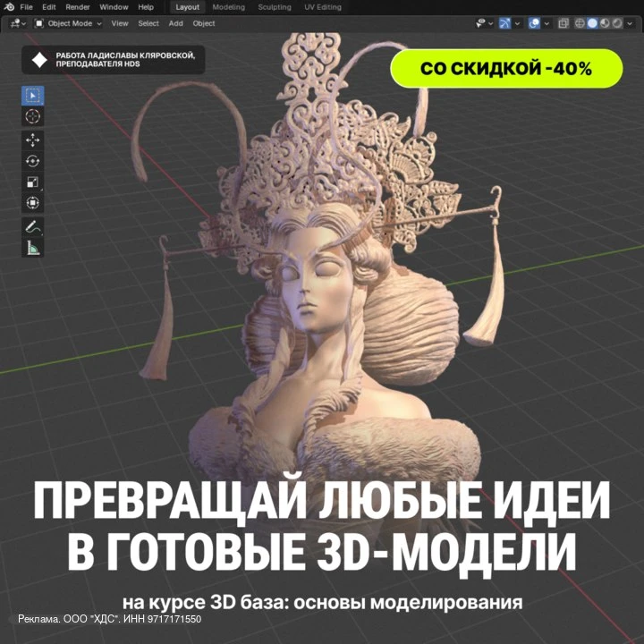Open the editor type selector dropdown
This screenshot has width=644, height=644.
point(18,23)
